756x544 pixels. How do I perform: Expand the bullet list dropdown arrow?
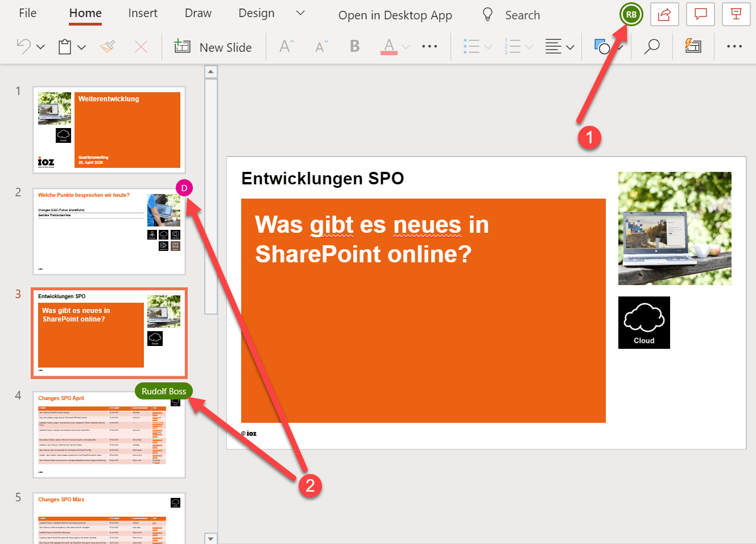[488, 47]
